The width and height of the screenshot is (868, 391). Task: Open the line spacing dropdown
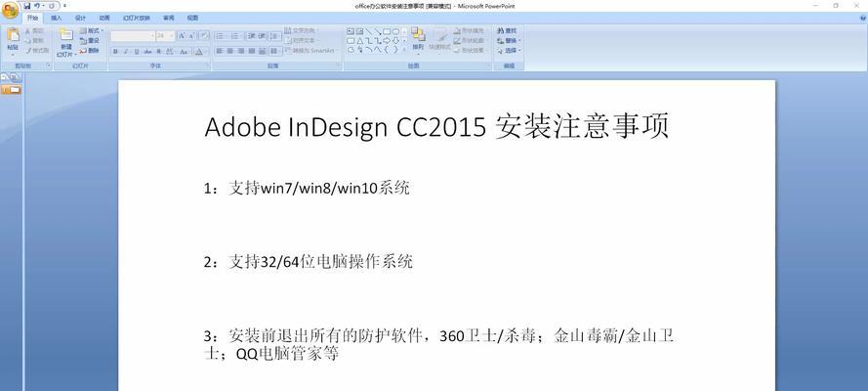click(274, 36)
